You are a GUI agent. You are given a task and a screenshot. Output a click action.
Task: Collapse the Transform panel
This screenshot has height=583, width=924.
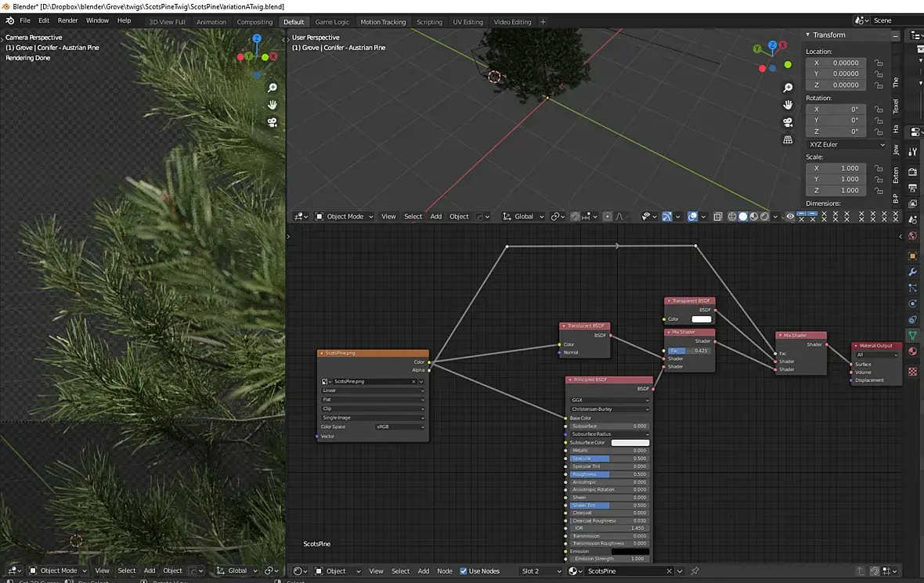tap(809, 35)
